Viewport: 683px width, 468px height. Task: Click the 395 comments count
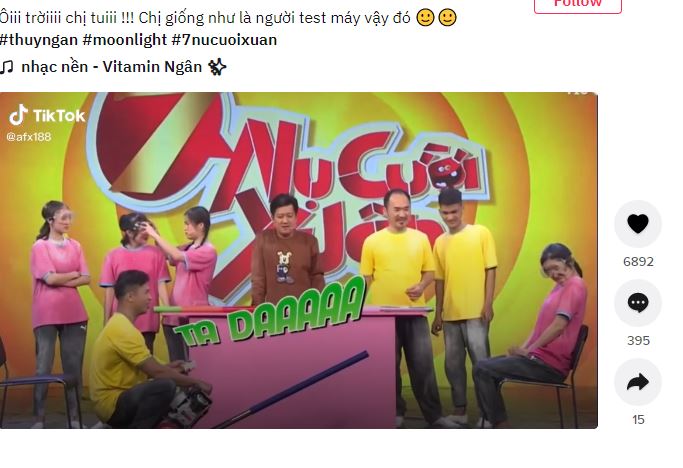(638, 340)
